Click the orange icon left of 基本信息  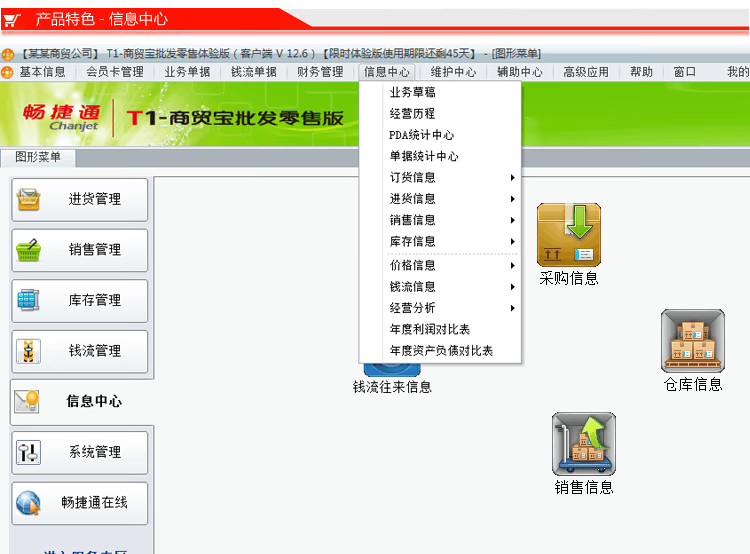click(x=7, y=72)
